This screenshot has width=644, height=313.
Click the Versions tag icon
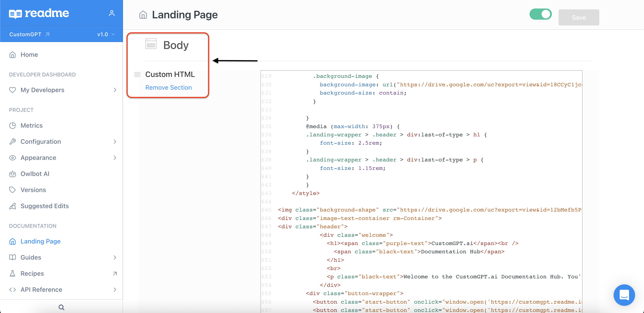[13, 190]
